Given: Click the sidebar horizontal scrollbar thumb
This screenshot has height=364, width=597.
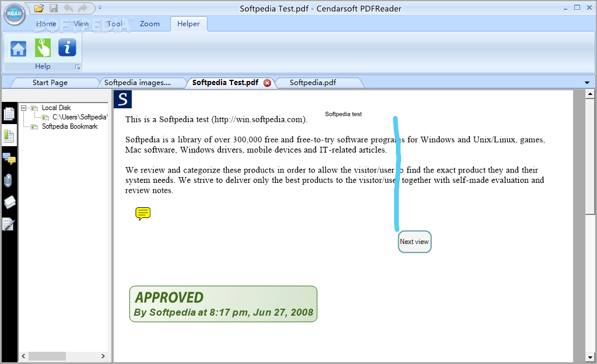Looking at the screenshot, I should point(47,356).
